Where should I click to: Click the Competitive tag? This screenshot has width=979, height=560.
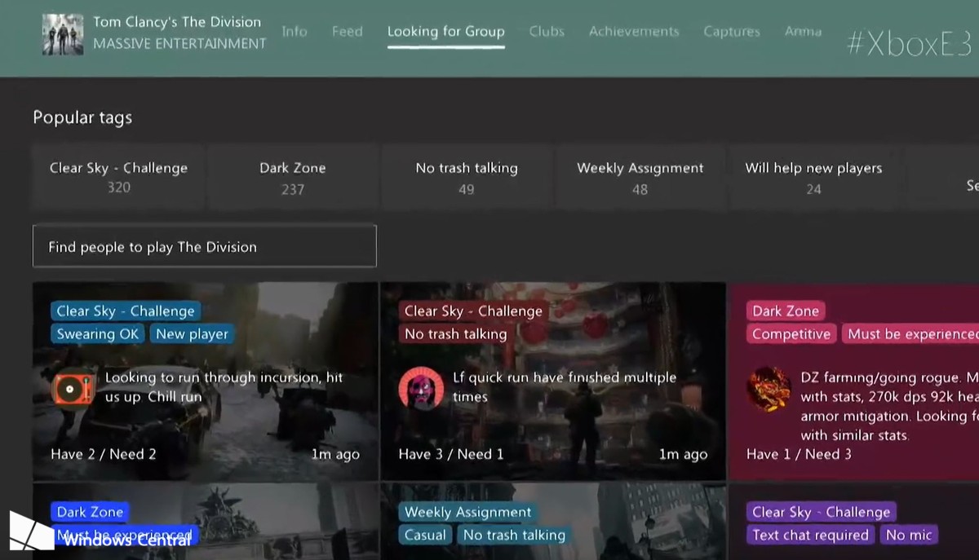pyautogui.click(x=791, y=333)
